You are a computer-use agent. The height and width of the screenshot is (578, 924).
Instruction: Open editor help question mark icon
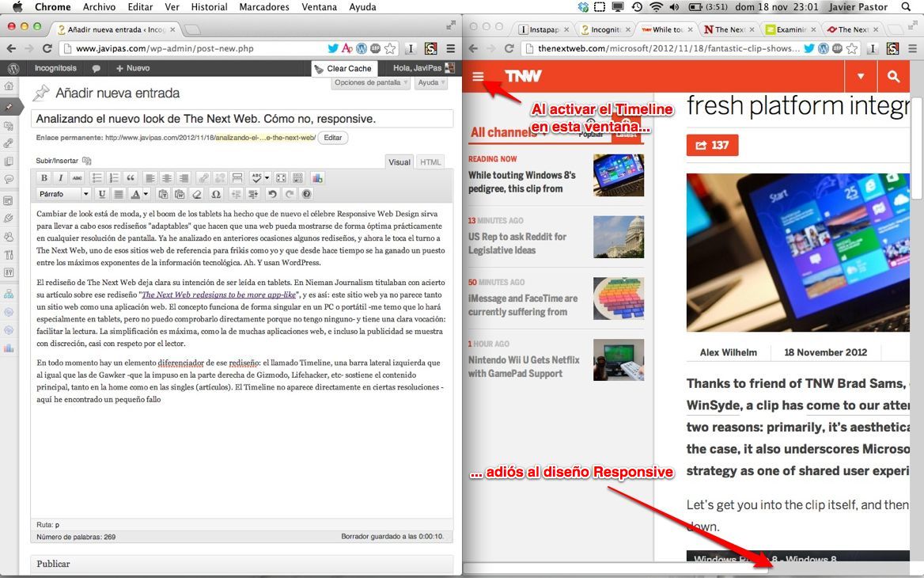306,193
